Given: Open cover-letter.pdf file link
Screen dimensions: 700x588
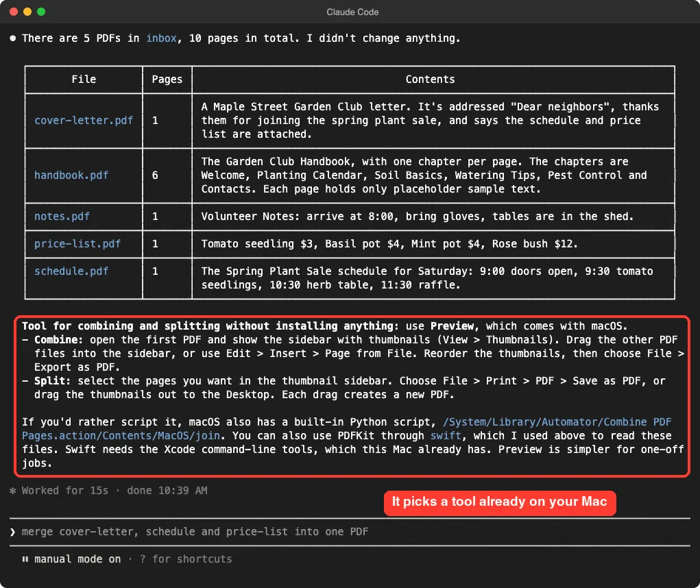Looking at the screenshot, I should pos(84,121).
